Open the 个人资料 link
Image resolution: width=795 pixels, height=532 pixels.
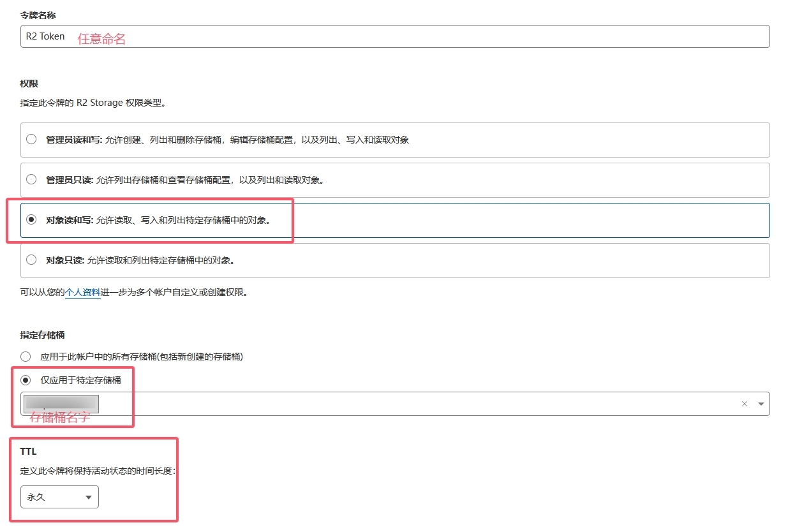point(83,292)
